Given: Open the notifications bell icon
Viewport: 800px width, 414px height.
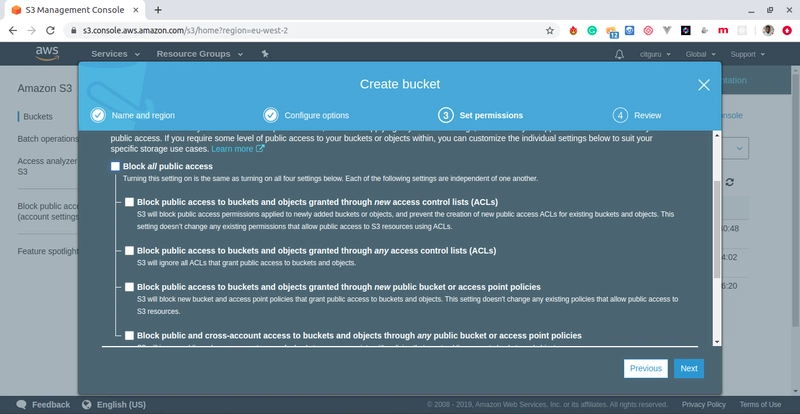Looking at the screenshot, I should coord(619,54).
